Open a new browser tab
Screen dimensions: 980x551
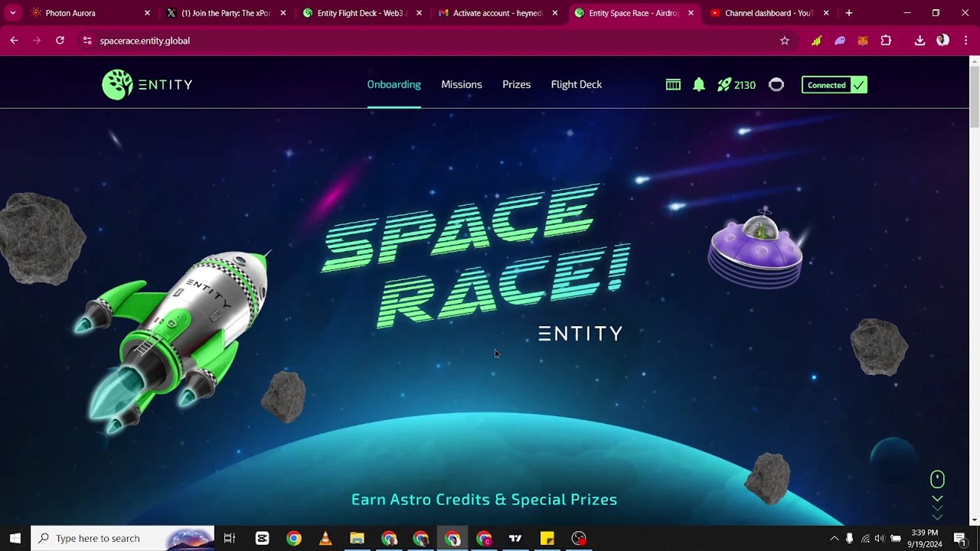coord(848,13)
